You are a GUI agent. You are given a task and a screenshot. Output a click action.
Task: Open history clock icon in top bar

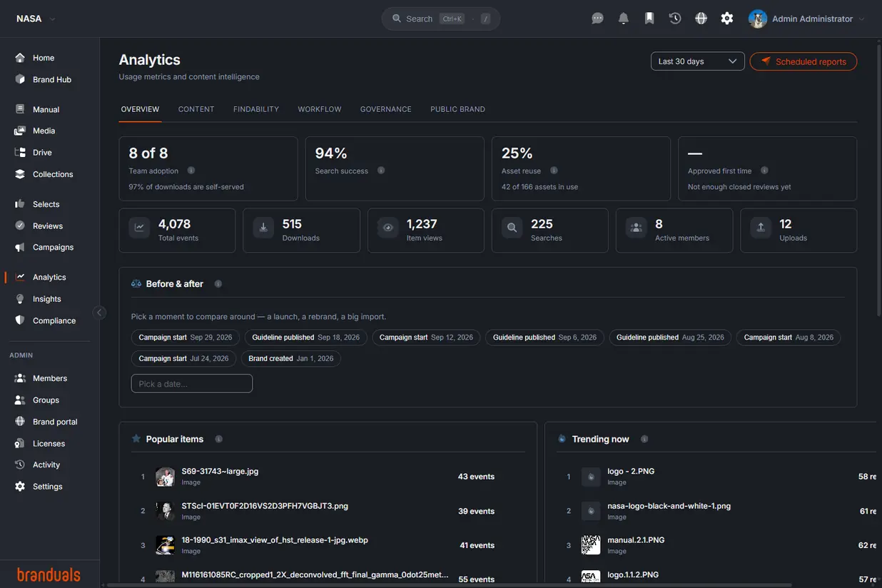[675, 19]
